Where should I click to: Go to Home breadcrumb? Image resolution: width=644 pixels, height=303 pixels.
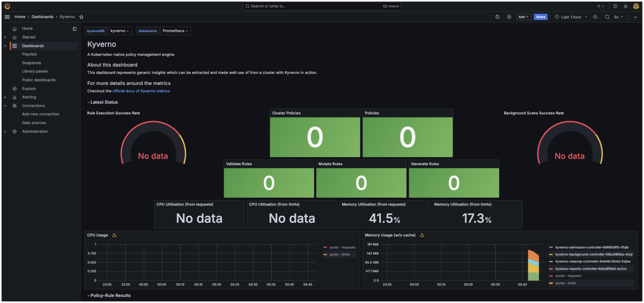point(20,17)
